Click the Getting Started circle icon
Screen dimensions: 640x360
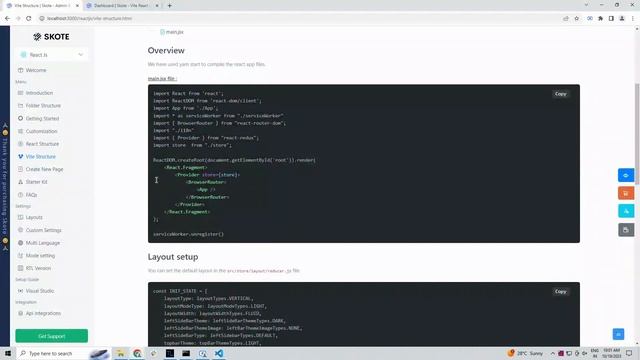pyautogui.click(x=20, y=118)
